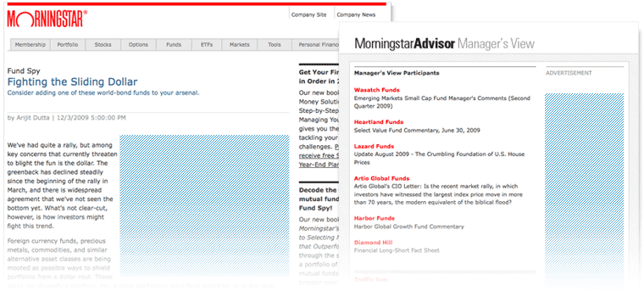The width and height of the screenshot is (644, 308).
Task: Open the Wasatch Funds link
Action: [x=376, y=90]
